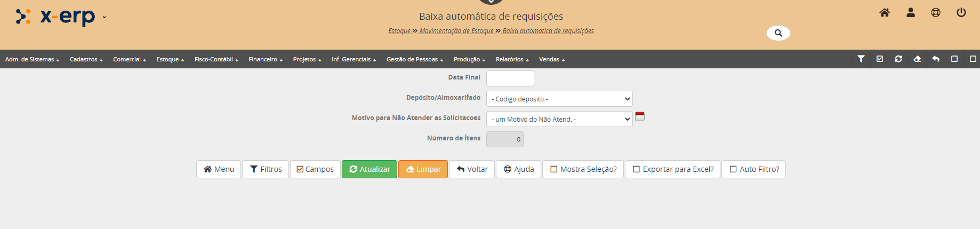
Task: Click the eraser icon in dark toolbar
Action: pos(917,59)
